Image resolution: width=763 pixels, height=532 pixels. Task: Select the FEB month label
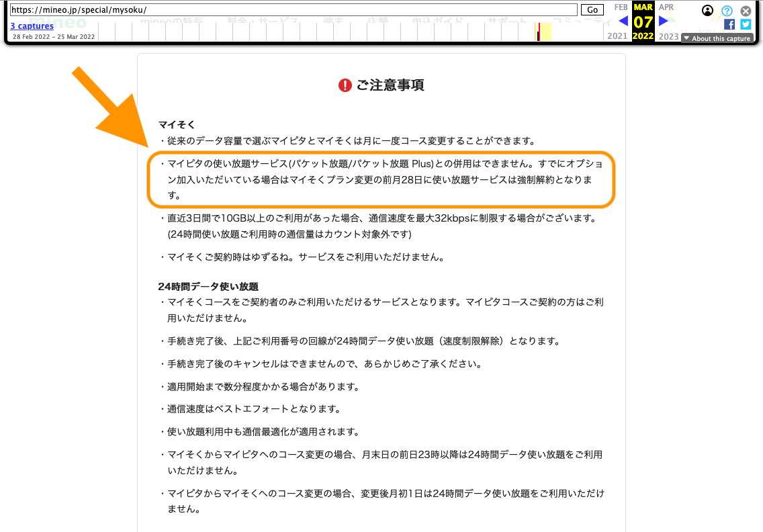[x=621, y=7]
